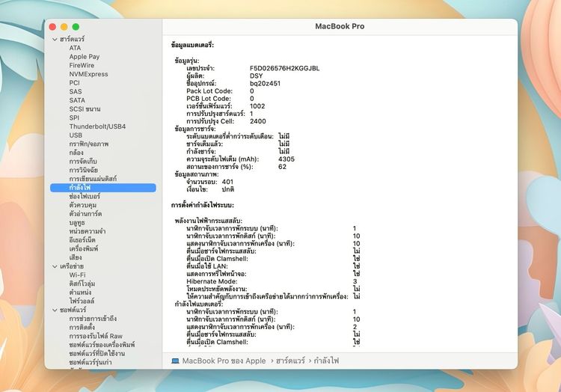Click the highlighted กำลังไฟ row
This screenshot has width=561, height=392.
(103, 188)
